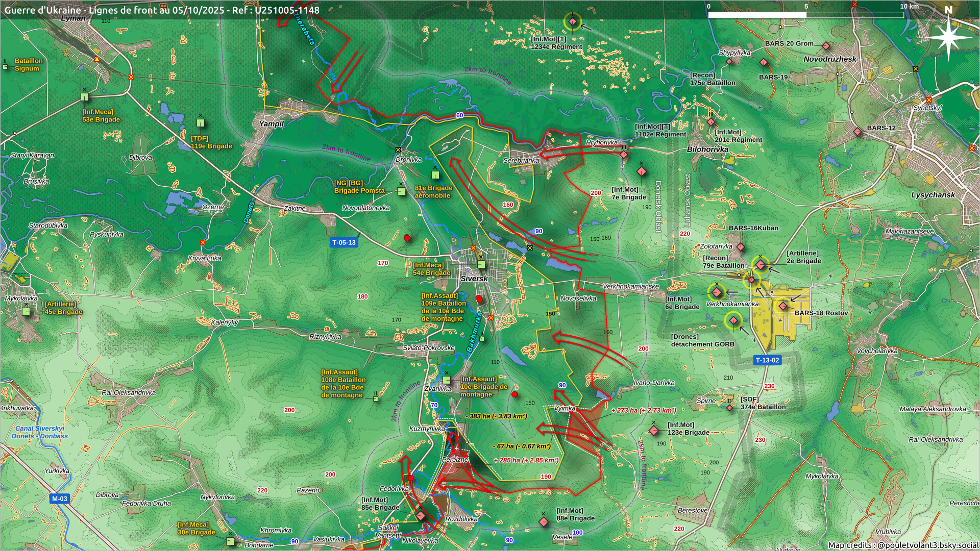
Task: Select the 88e Brigade red diamond icon
Action: tap(544, 522)
